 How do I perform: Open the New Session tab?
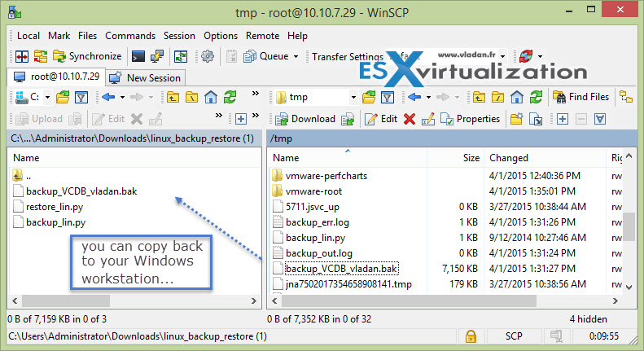[x=146, y=77]
